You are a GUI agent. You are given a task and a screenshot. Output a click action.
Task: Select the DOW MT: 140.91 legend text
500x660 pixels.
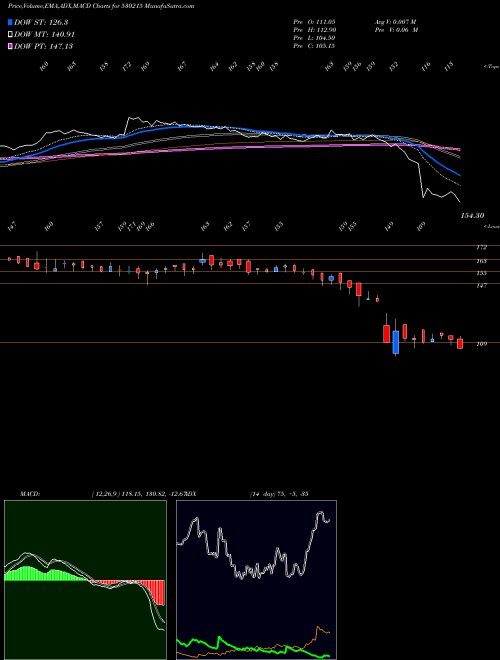(44, 34)
